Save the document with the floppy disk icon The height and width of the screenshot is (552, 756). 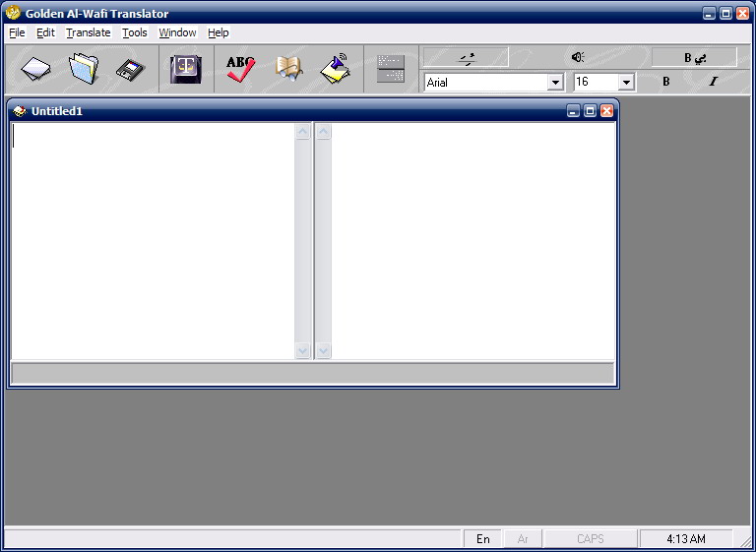(x=131, y=70)
